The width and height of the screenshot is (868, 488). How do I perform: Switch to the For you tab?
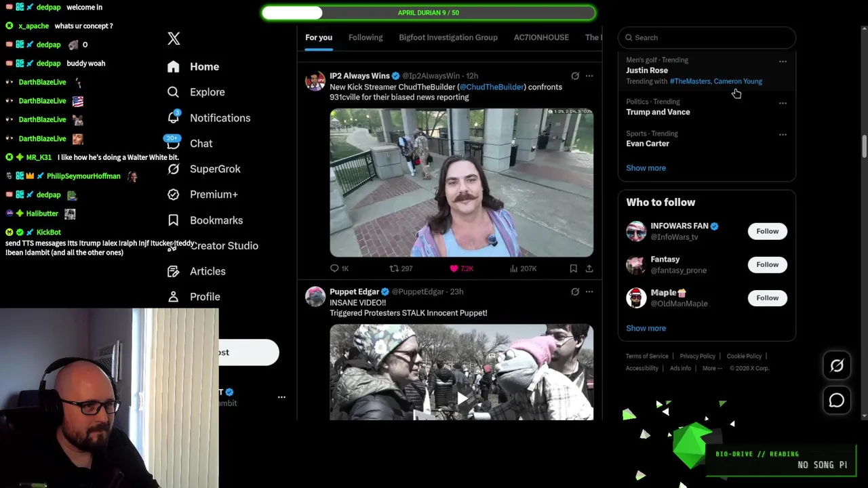319,37
